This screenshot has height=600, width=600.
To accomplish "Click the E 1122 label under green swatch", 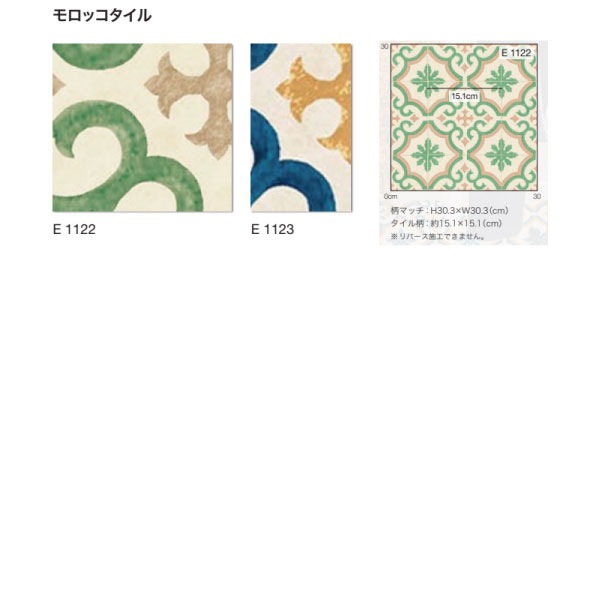I will 74,229.
